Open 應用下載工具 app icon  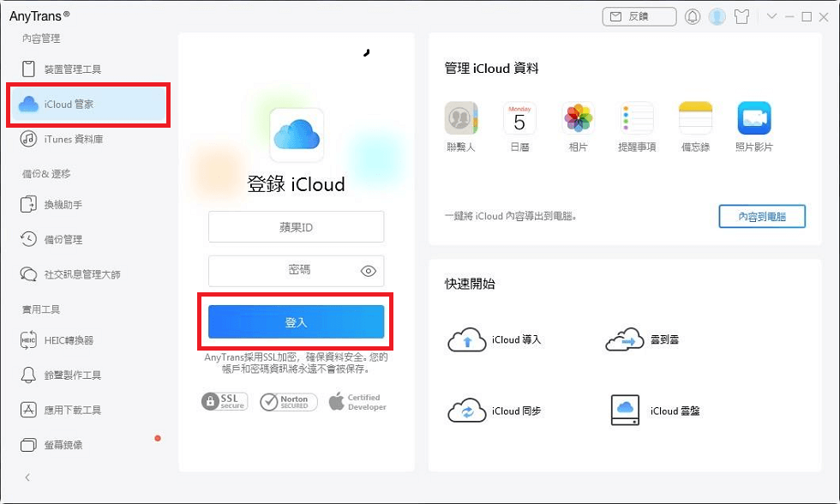click(x=28, y=410)
